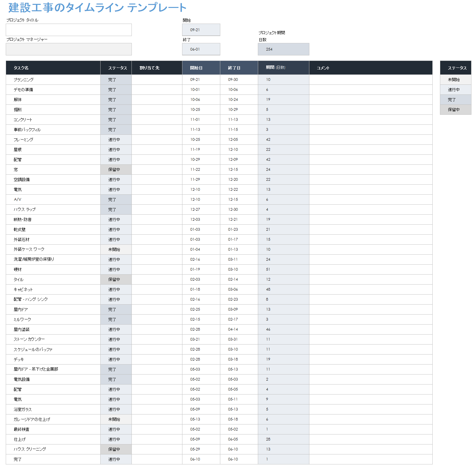Select the 断熱・防音 task cell
Image resolution: width=476 pixels, height=472 pixels.
coord(53,219)
